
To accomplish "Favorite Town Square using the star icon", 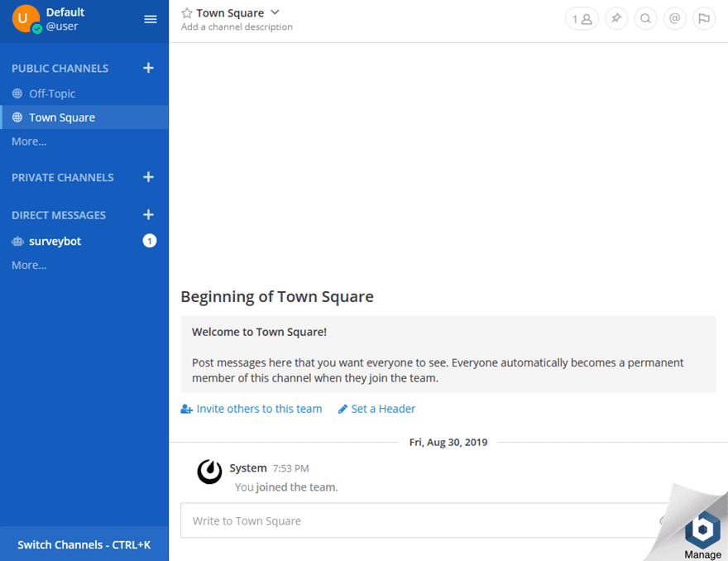I will (185, 12).
